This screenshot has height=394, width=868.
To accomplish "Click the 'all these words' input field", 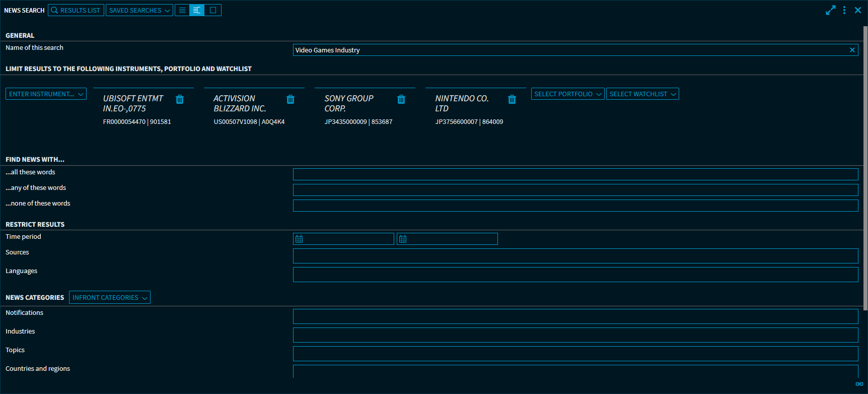I will 575,174.
